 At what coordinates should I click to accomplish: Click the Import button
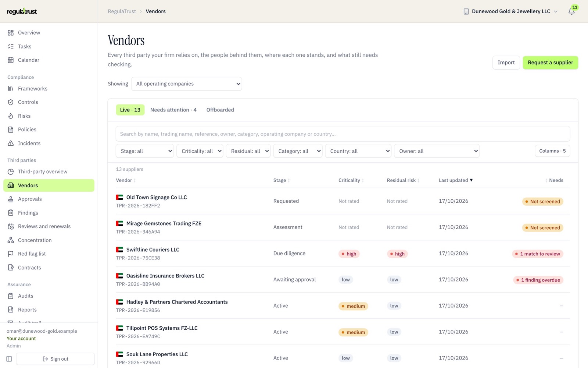[506, 63]
